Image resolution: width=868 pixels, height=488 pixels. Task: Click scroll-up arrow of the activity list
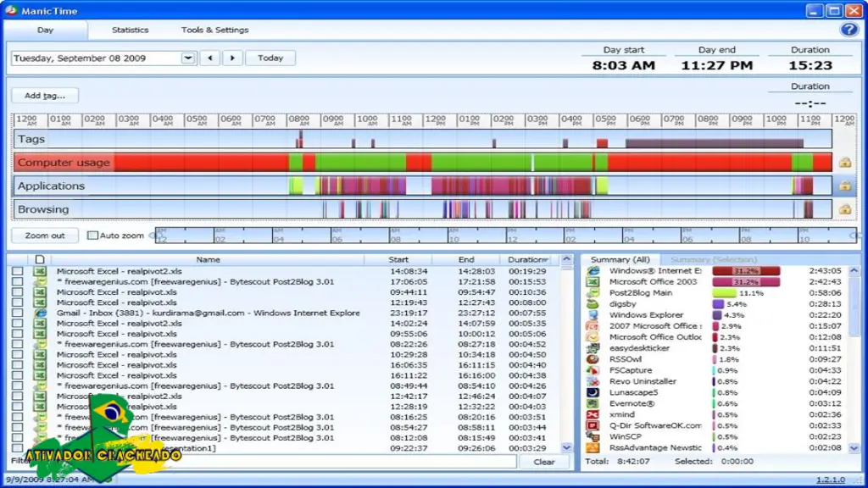[566, 259]
